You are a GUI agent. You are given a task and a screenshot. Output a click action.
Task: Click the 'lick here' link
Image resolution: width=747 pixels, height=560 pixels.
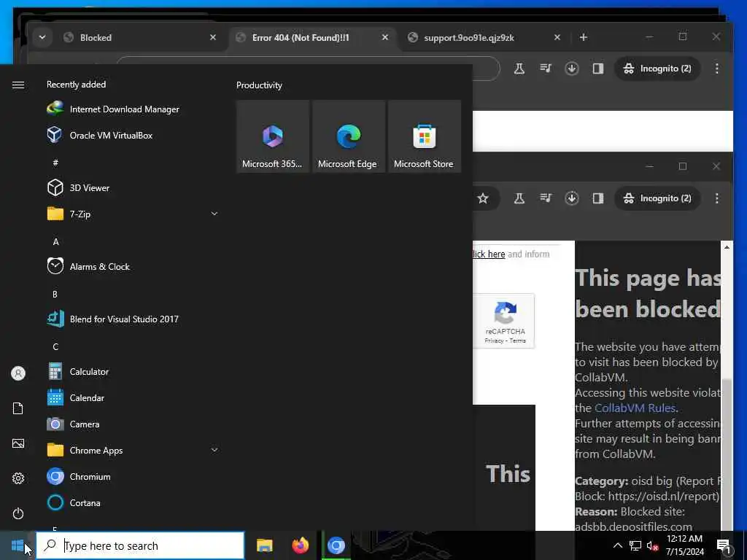pos(489,254)
